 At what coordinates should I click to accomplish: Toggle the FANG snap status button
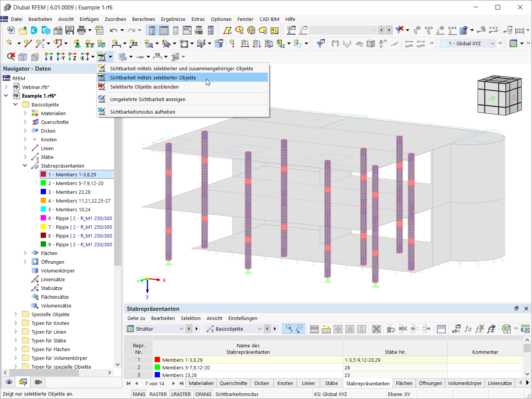[x=139, y=394]
